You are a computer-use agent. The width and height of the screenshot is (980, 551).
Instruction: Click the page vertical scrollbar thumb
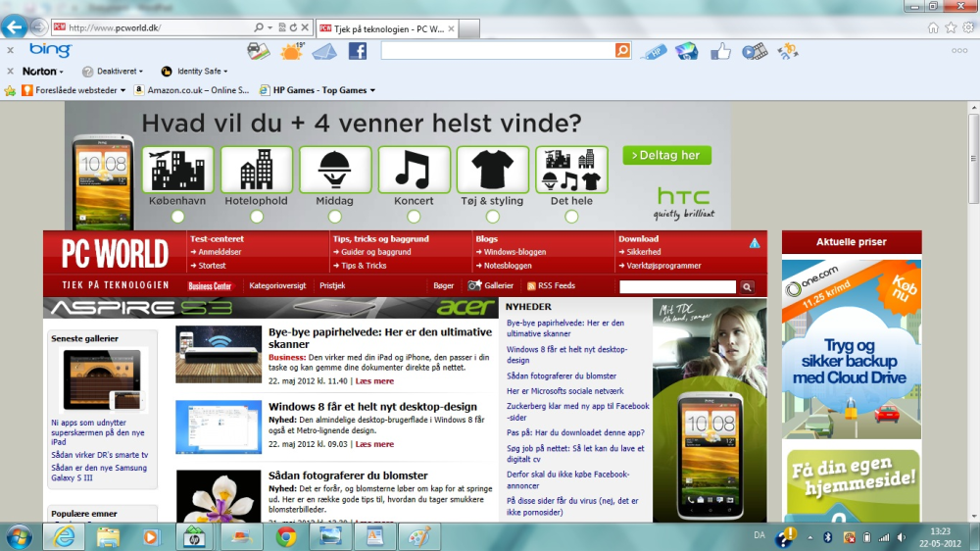[974, 158]
